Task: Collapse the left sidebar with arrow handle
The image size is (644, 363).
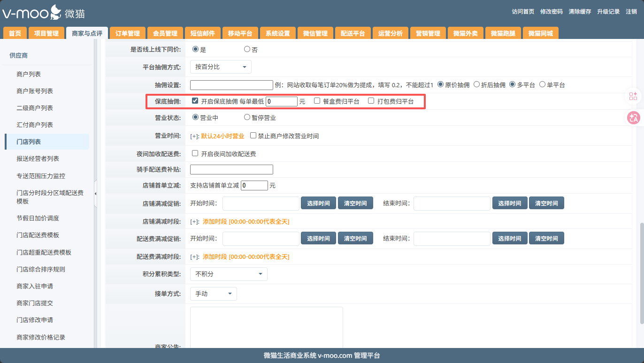Action: coord(96,193)
